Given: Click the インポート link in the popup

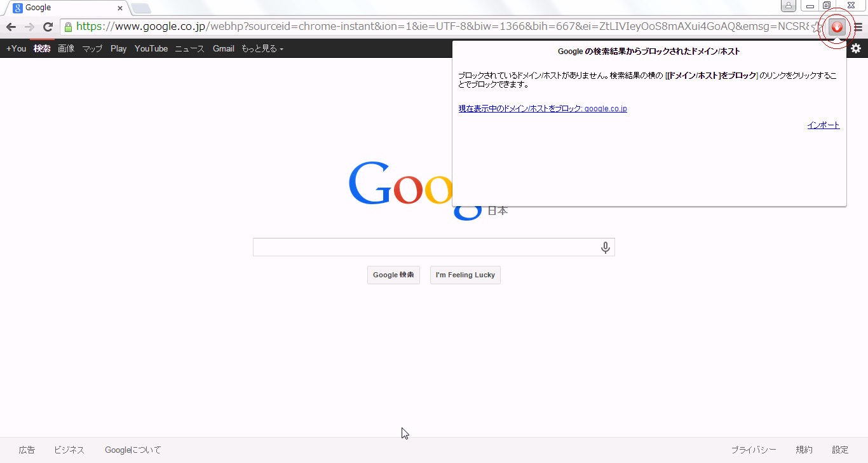Looking at the screenshot, I should (x=824, y=125).
